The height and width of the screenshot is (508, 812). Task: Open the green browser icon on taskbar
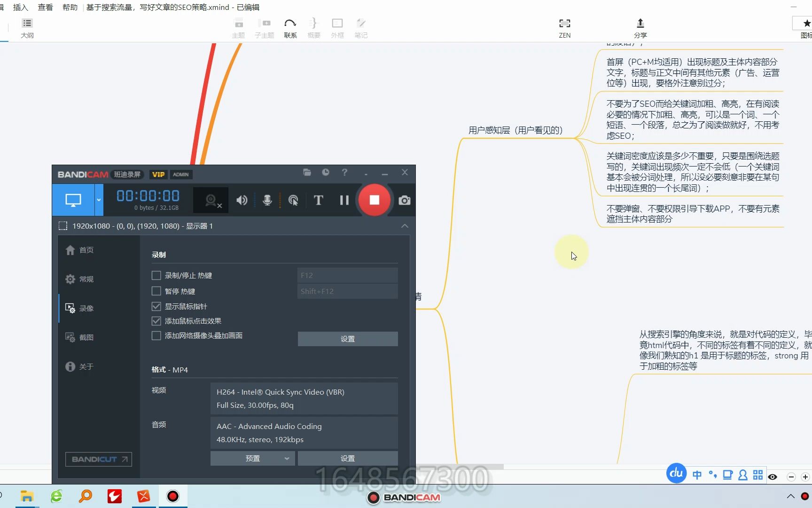tap(56, 496)
